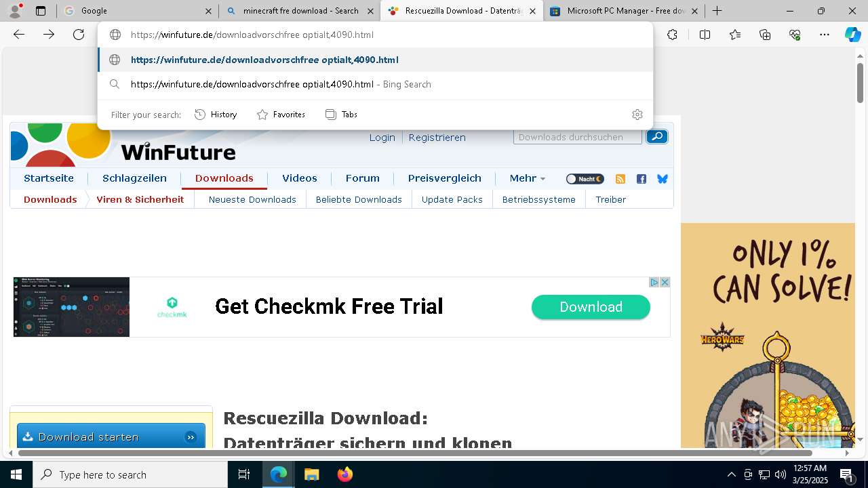
Task: Expand the Mehr dropdown menu
Action: (528, 178)
